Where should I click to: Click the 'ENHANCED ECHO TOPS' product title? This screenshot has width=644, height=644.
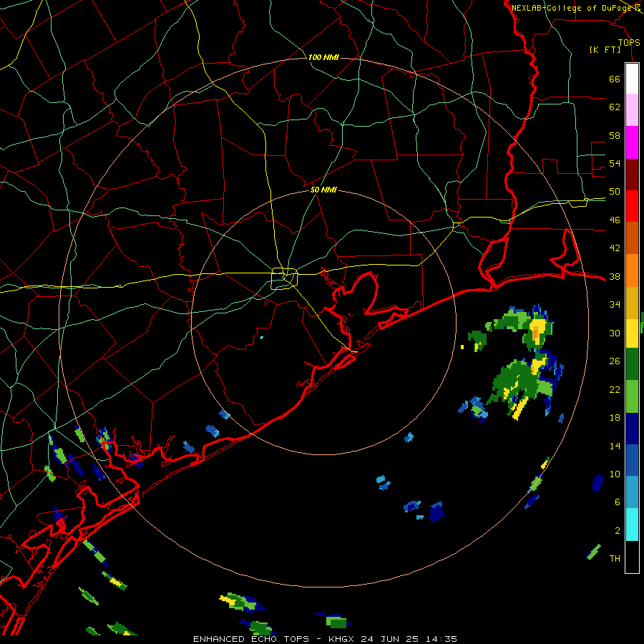tap(251, 639)
